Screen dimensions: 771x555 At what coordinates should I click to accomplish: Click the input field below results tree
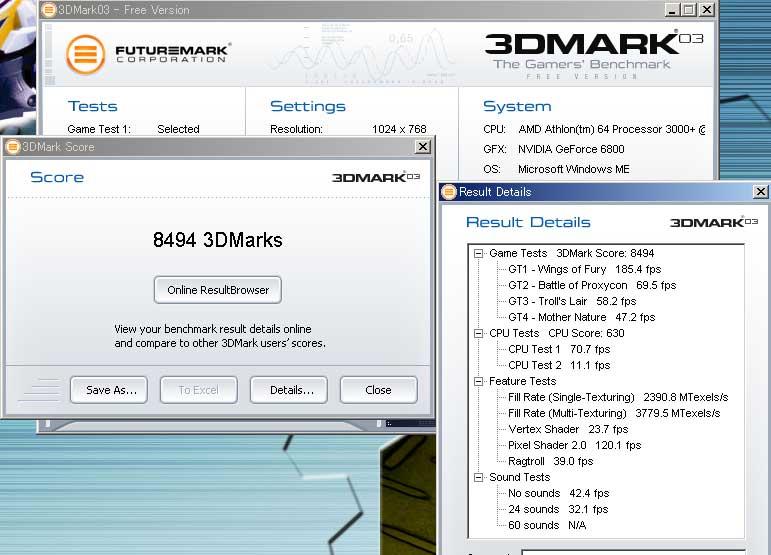coord(634,552)
